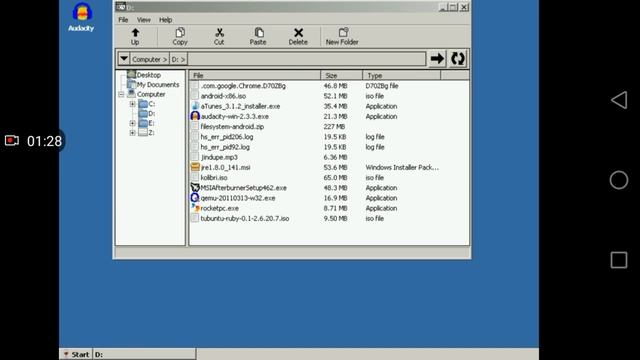Click the D: taskbar window button
Screen dimensions: 640x360
(144, 354)
